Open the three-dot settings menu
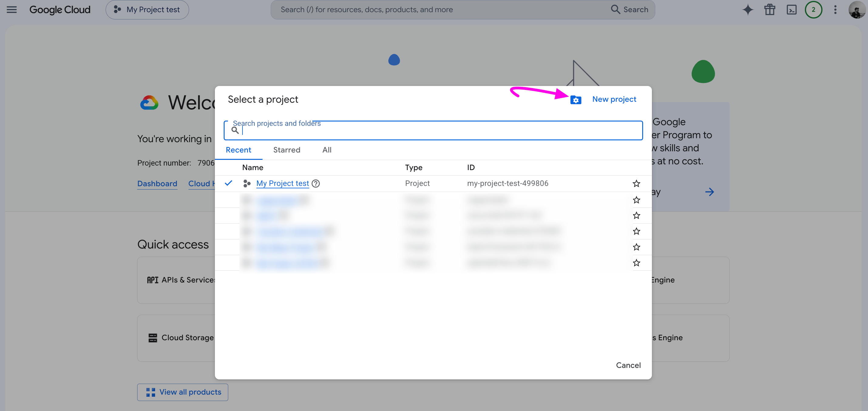Image resolution: width=868 pixels, height=411 pixels. tap(835, 9)
